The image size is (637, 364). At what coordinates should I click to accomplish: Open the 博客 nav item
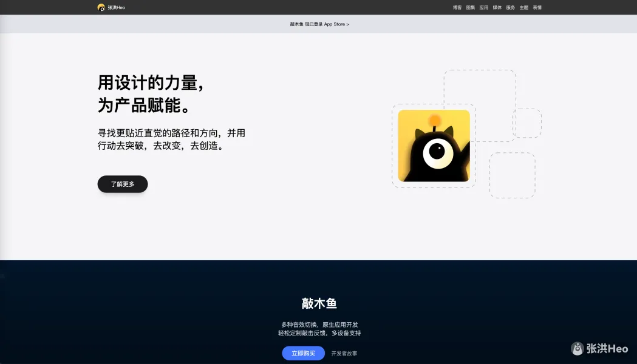click(x=457, y=7)
